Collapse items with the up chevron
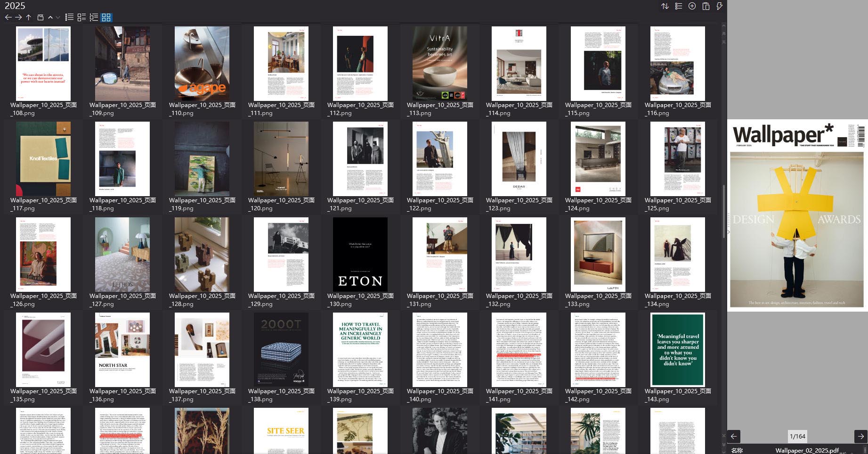Screen dimensions: 868x454 click(x=50, y=17)
